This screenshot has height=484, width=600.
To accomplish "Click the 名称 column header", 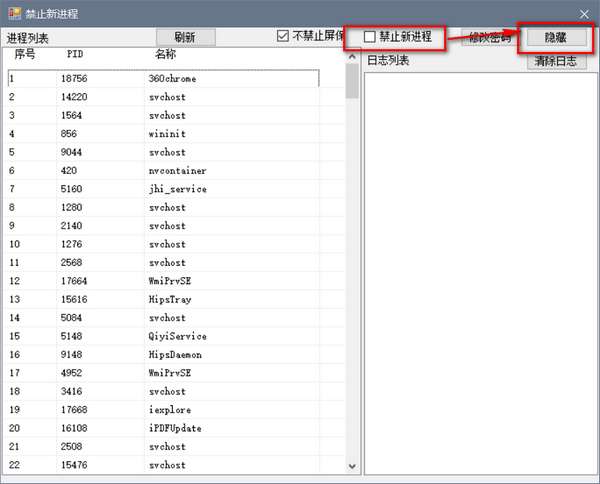I will pyautogui.click(x=165, y=54).
